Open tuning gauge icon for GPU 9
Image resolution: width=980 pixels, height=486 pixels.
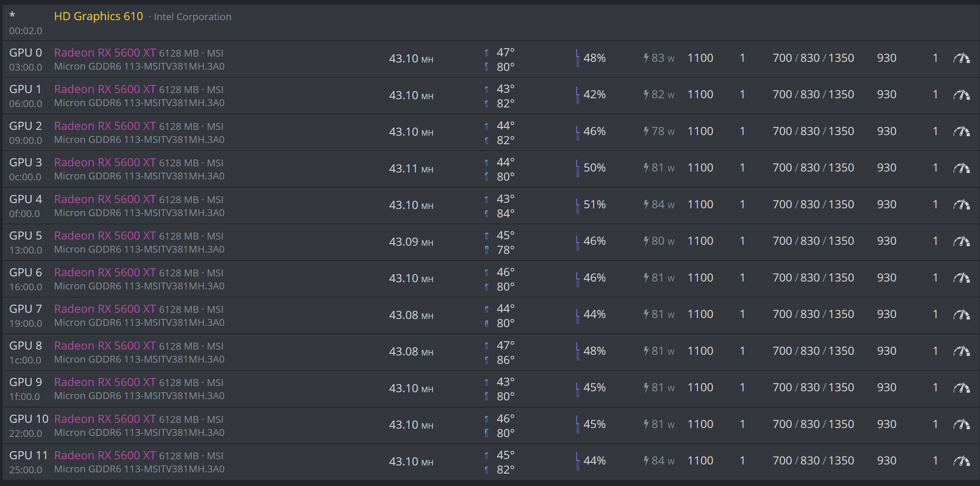961,387
